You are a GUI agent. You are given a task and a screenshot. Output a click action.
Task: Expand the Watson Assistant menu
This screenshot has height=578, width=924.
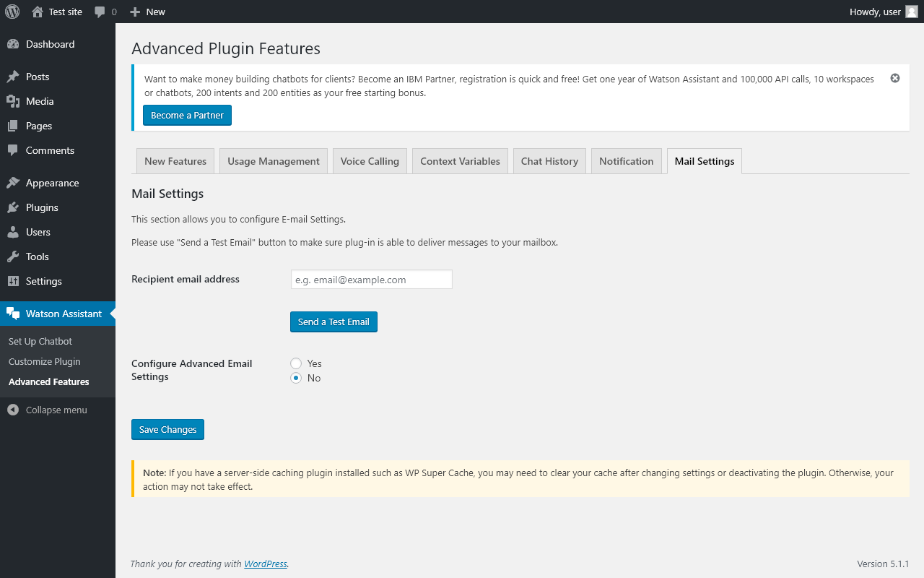click(64, 314)
